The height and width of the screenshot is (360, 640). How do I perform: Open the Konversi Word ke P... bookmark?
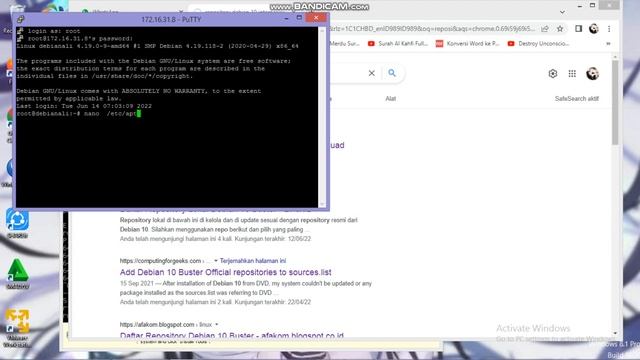(468, 43)
